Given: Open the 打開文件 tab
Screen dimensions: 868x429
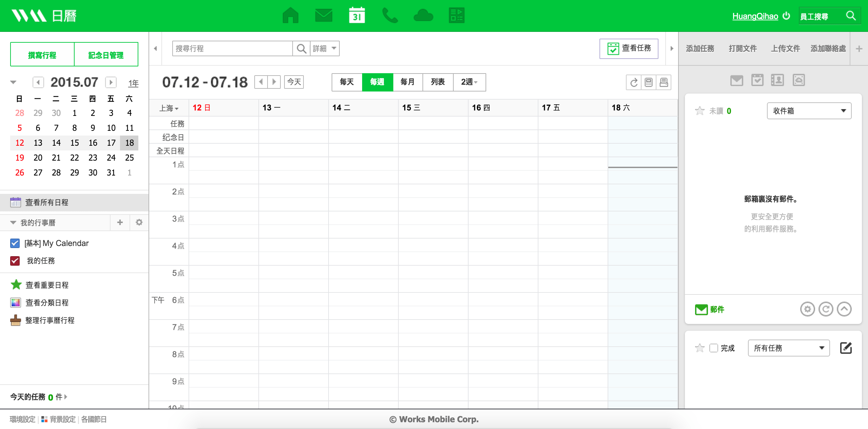Looking at the screenshot, I should click(743, 49).
